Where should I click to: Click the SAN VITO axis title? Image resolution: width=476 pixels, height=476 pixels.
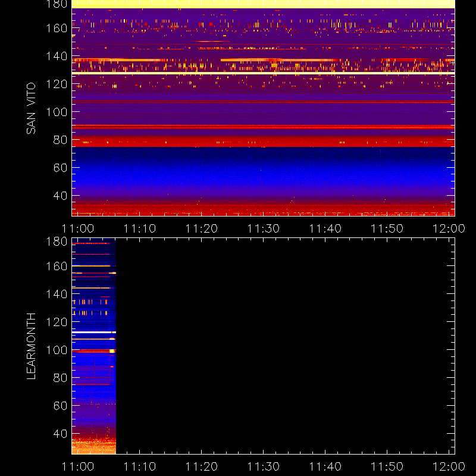pyautogui.click(x=31, y=108)
